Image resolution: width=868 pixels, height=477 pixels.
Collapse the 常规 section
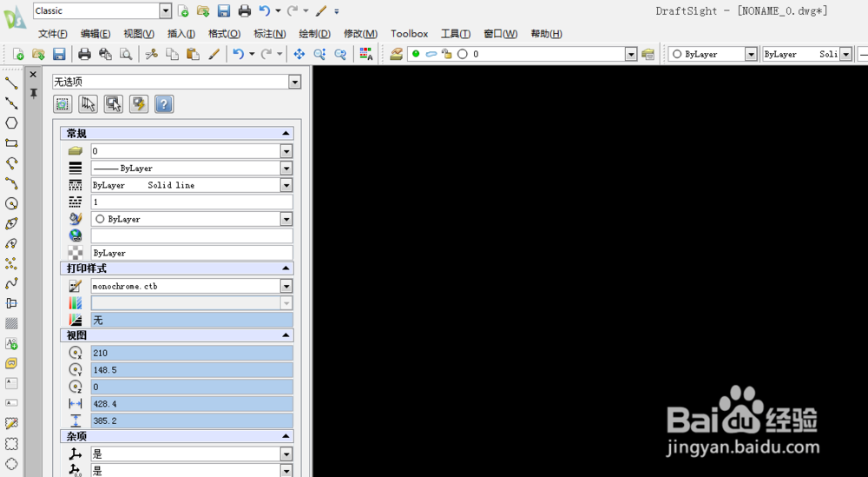tap(286, 134)
